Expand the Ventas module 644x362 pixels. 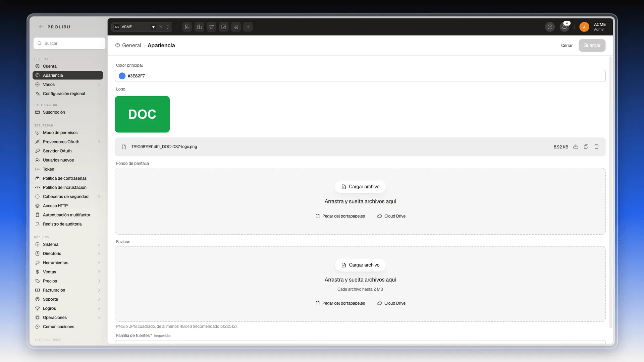[99, 272]
